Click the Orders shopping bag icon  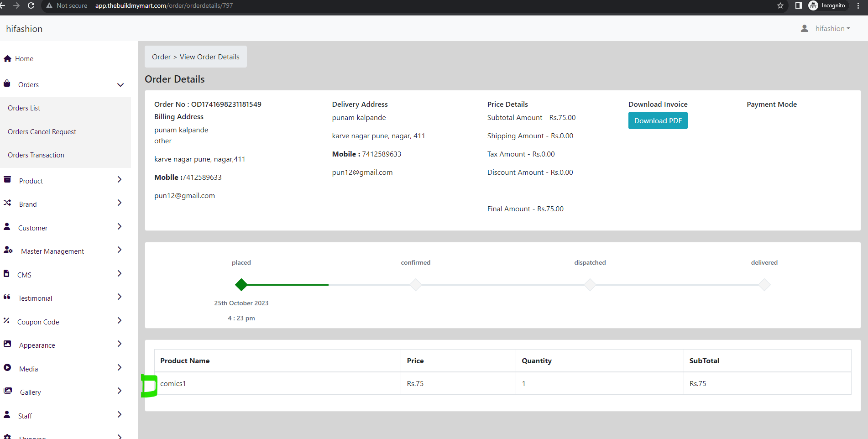click(7, 84)
